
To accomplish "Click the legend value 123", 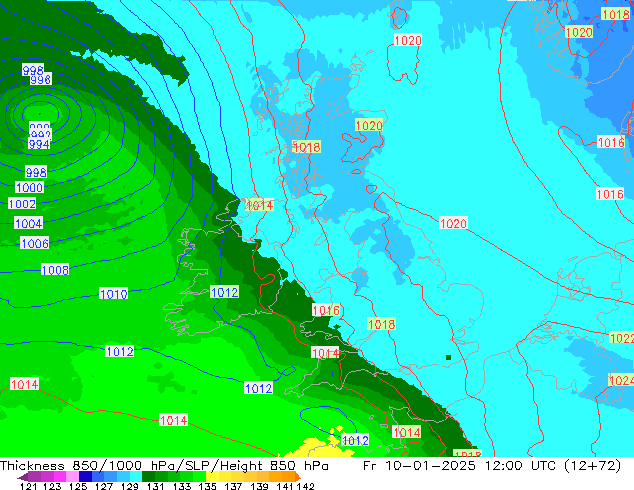I will pyautogui.click(x=52, y=486).
